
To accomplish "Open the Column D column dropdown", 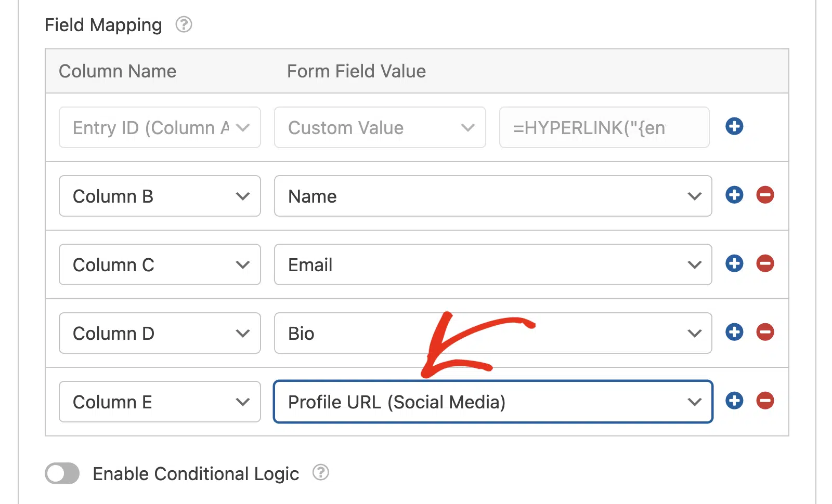I will (x=160, y=333).
